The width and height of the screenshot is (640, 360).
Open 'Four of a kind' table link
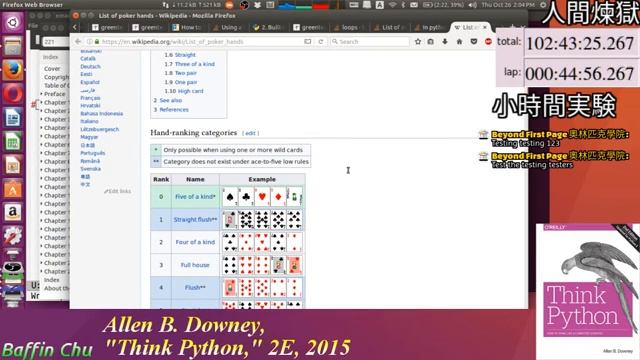[x=195, y=242]
